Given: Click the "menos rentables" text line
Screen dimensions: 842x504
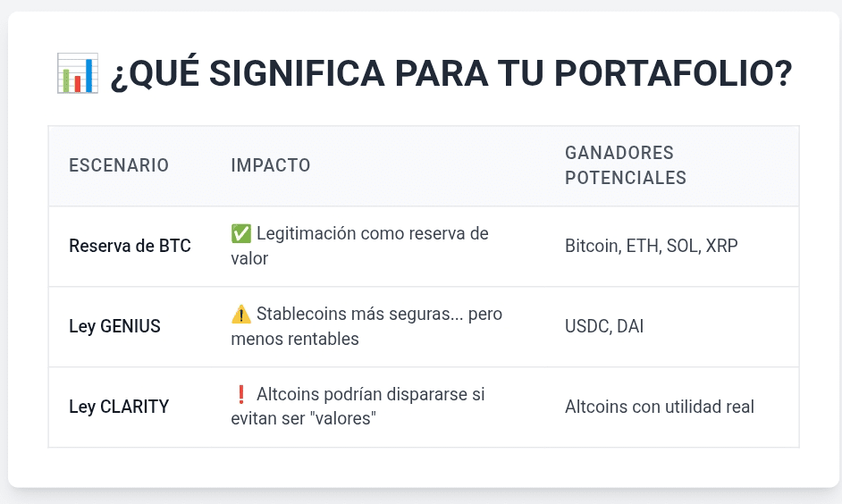Looking at the screenshot, I should click(x=294, y=339).
